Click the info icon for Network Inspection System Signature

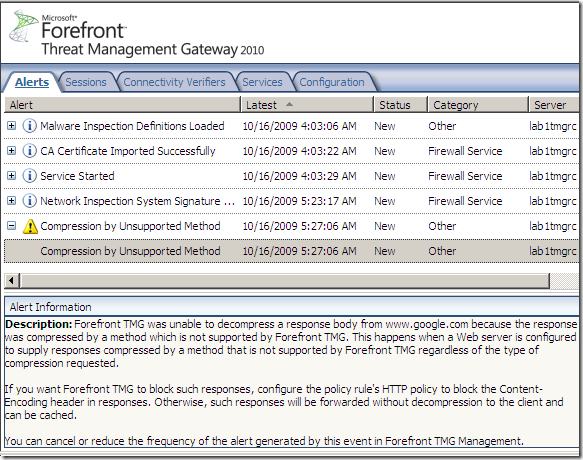coord(30,201)
